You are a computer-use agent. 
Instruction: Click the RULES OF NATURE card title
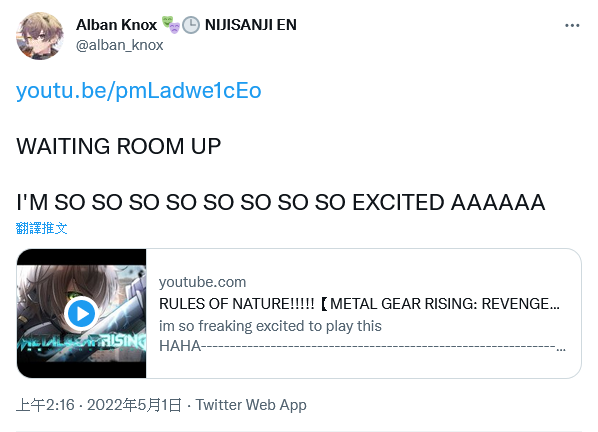point(359,304)
